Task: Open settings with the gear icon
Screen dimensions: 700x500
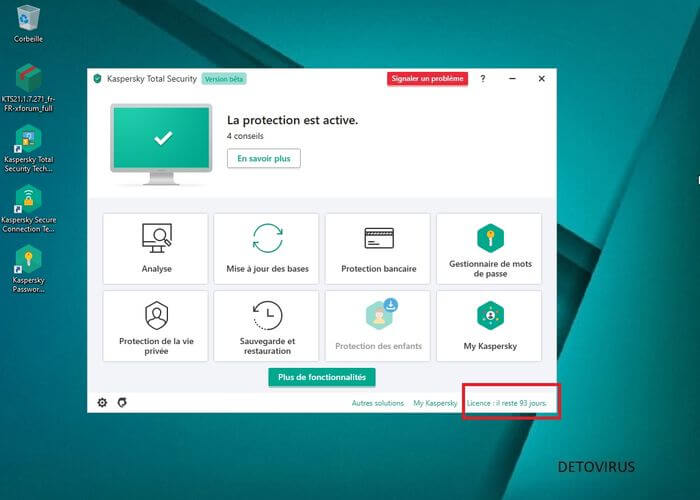Action: (102, 403)
